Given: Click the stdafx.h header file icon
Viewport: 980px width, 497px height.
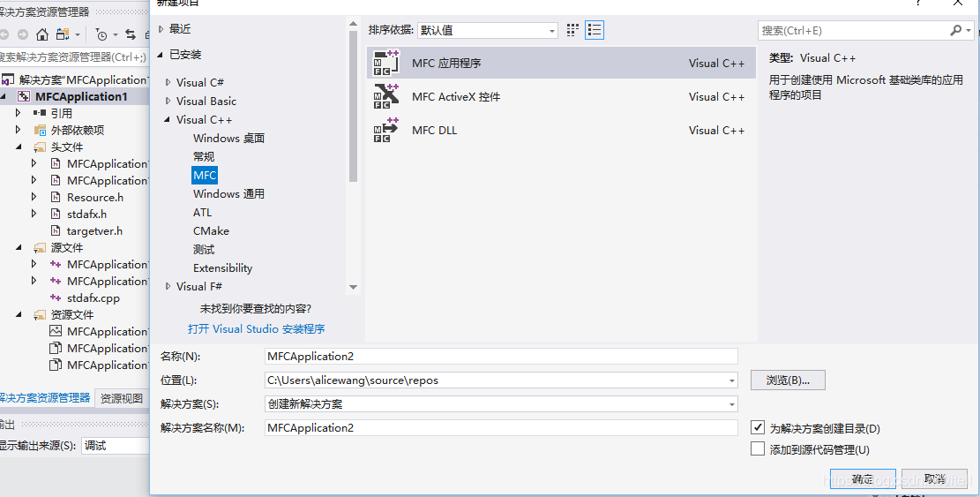Looking at the screenshot, I should pos(56,214).
